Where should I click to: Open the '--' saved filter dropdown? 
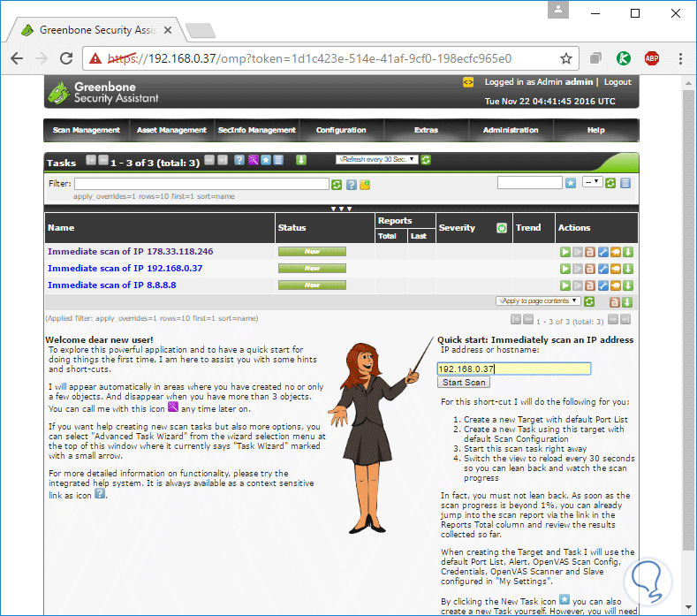pyautogui.click(x=593, y=182)
